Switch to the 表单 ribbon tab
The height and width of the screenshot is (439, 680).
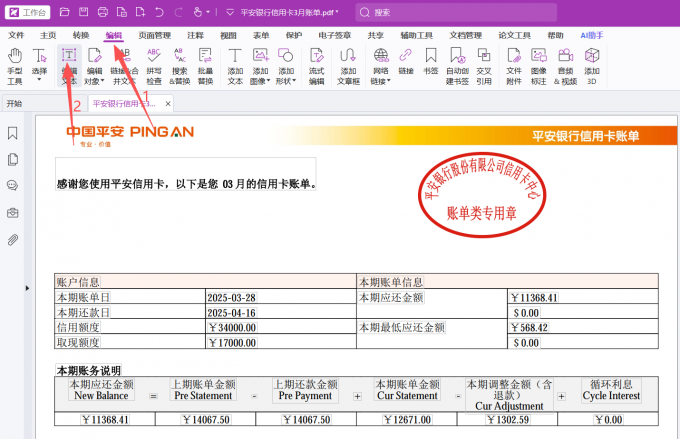(261, 35)
